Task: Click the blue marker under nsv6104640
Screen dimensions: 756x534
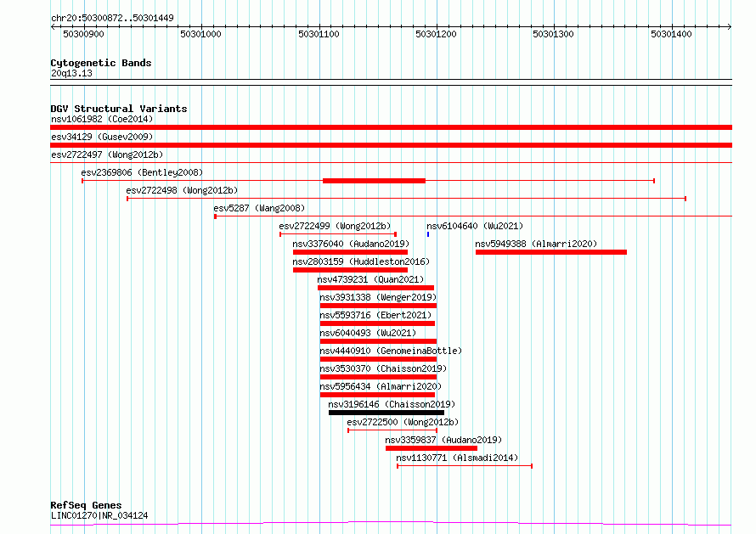Action: tap(428, 234)
